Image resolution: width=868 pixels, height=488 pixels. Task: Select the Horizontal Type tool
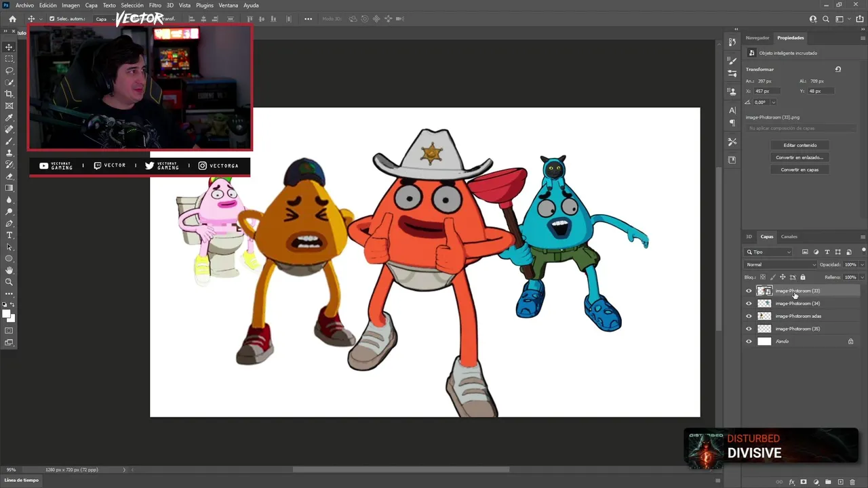[9, 235]
